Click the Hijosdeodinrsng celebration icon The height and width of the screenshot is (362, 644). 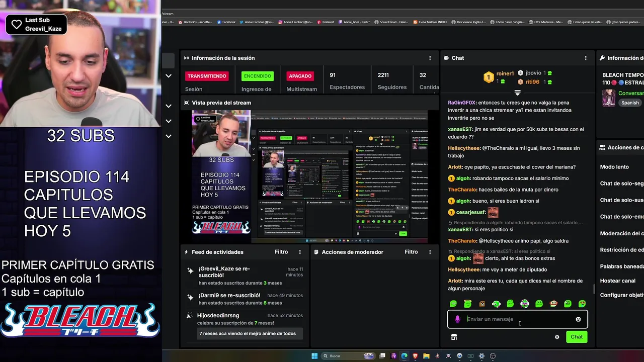pos(190,316)
